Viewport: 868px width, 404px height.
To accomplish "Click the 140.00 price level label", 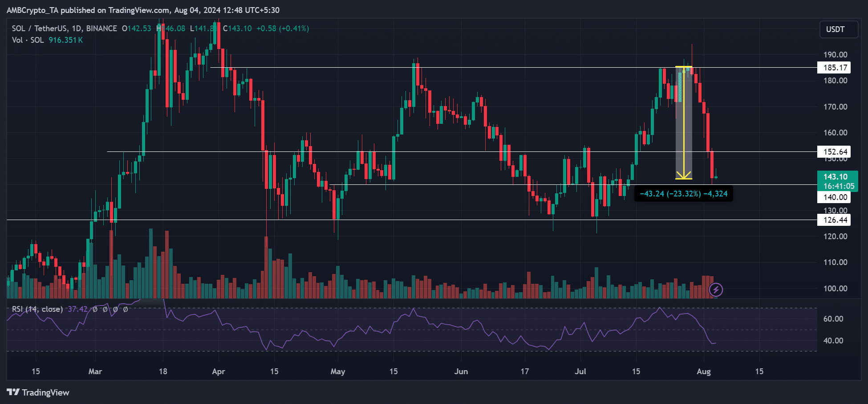I will 834,197.
